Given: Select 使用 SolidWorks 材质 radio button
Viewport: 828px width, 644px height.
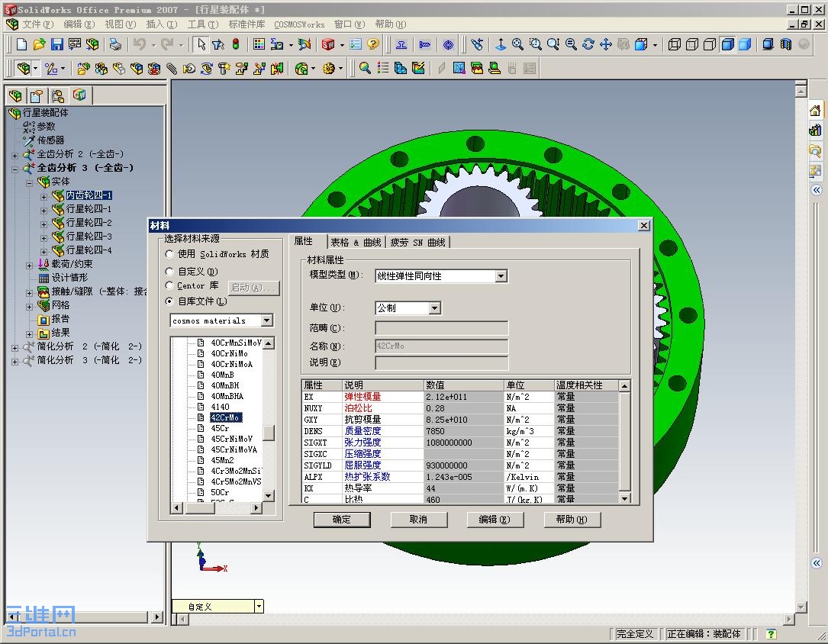Looking at the screenshot, I should coord(169,254).
